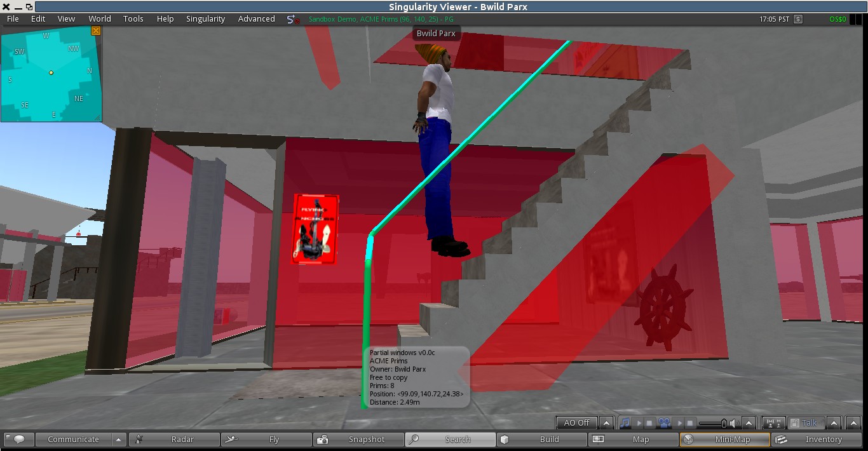Open the Search window
868x451 pixels.
(451, 439)
